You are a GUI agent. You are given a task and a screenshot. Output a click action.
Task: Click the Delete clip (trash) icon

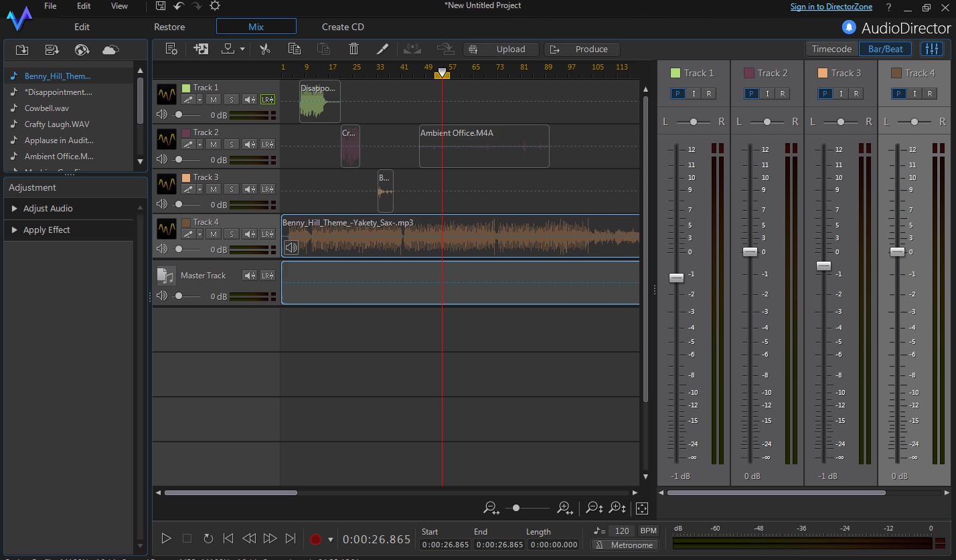tap(353, 49)
